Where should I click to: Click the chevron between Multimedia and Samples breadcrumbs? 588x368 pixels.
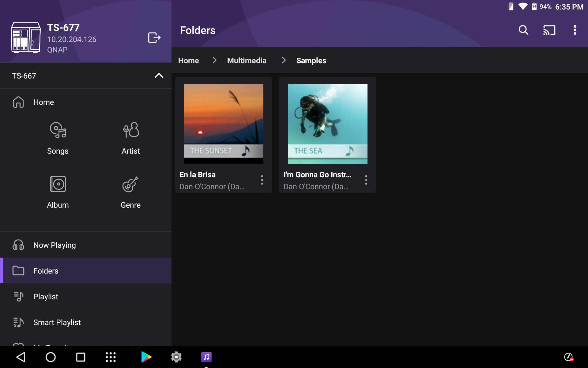[x=284, y=60]
